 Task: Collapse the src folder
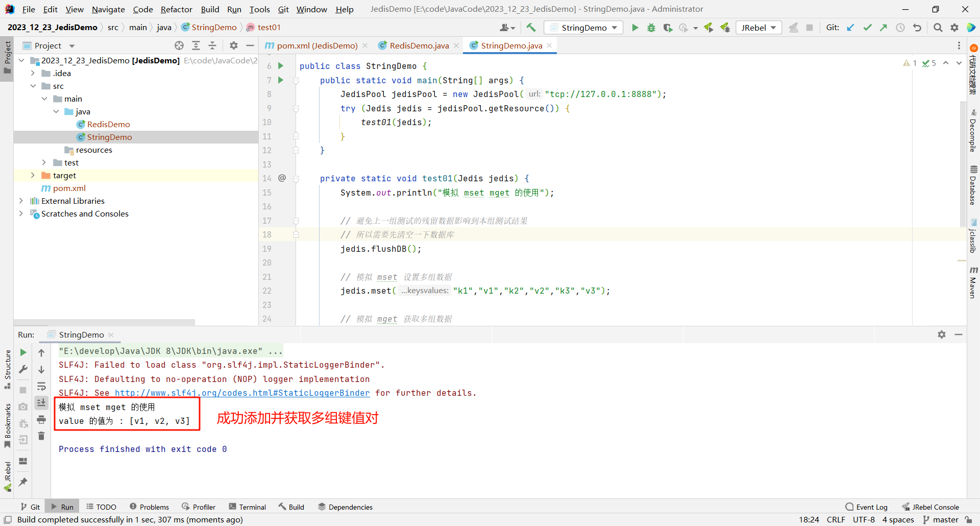pyautogui.click(x=33, y=86)
